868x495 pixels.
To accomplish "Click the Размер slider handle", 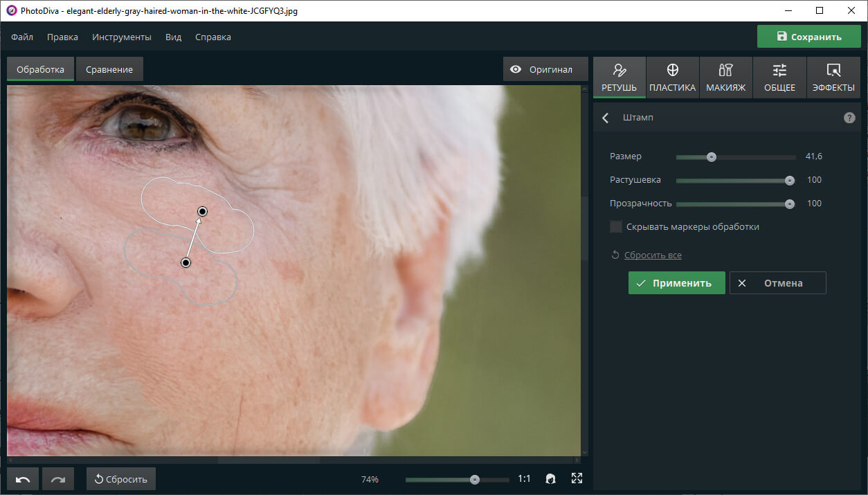I will pos(711,156).
